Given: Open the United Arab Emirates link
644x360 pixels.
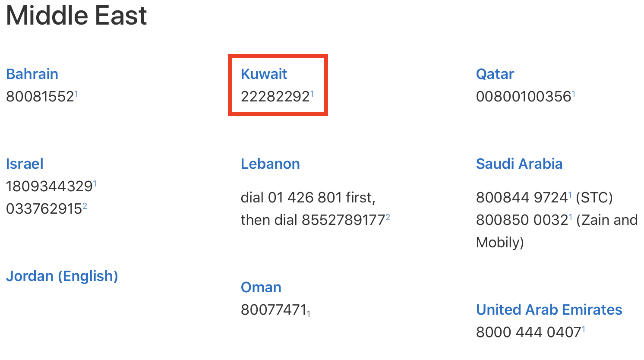Looking at the screenshot, I should 549,309.
